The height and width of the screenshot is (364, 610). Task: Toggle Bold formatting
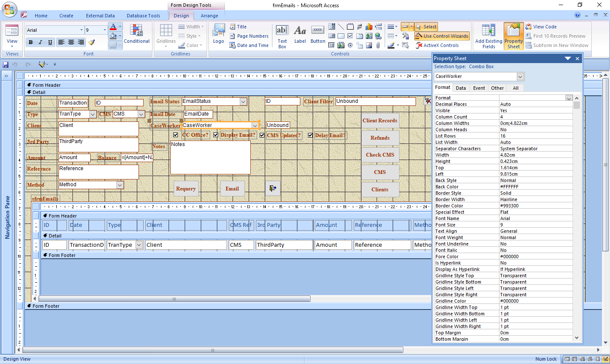coord(30,42)
